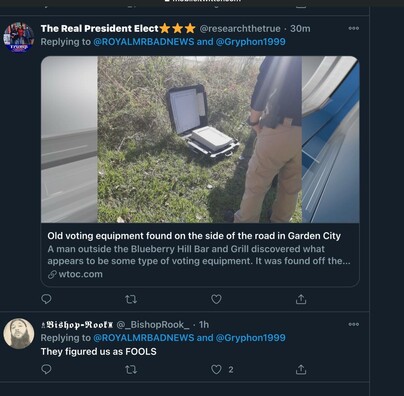Image resolution: width=404 pixels, height=396 pixels.
Task: Share Bishop-Rook's tweet
Action: point(301,369)
